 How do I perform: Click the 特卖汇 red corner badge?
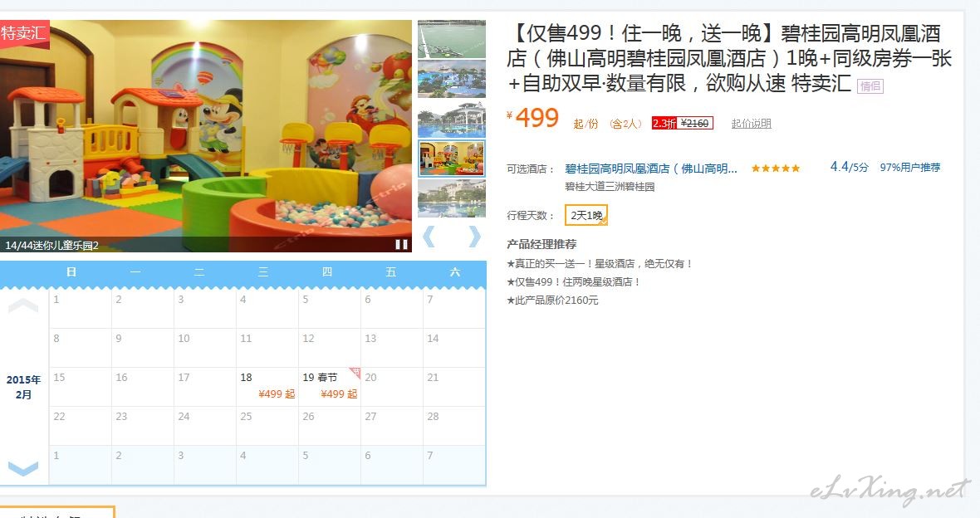point(24,32)
